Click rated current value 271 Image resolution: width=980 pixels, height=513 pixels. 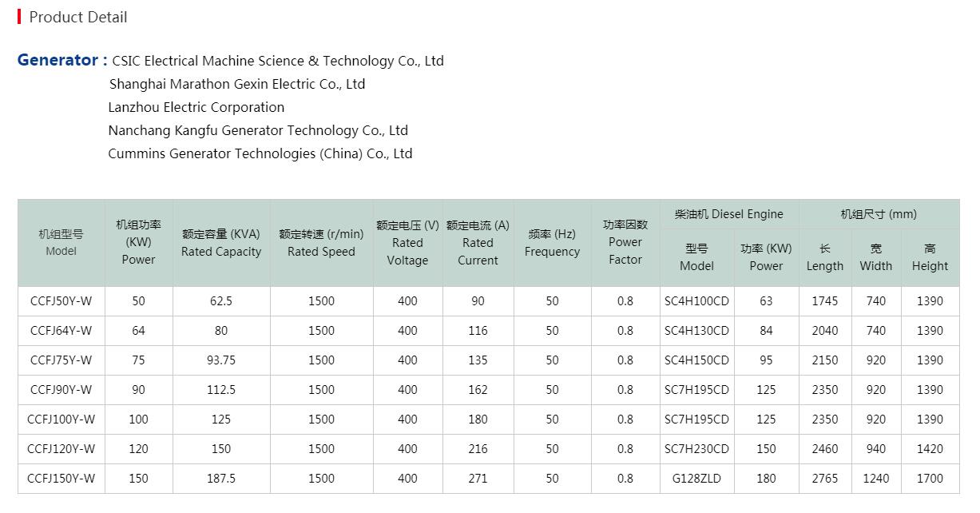(478, 479)
